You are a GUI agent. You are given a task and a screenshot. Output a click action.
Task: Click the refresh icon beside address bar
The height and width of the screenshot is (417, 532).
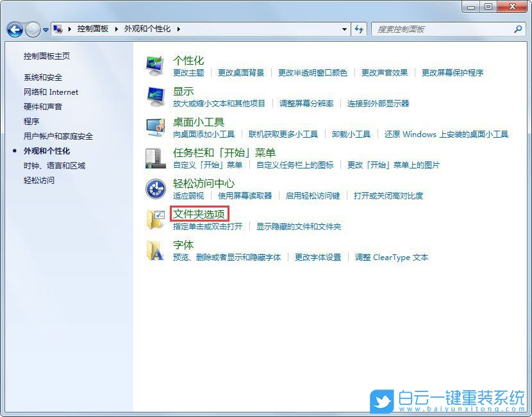[x=359, y=29]
